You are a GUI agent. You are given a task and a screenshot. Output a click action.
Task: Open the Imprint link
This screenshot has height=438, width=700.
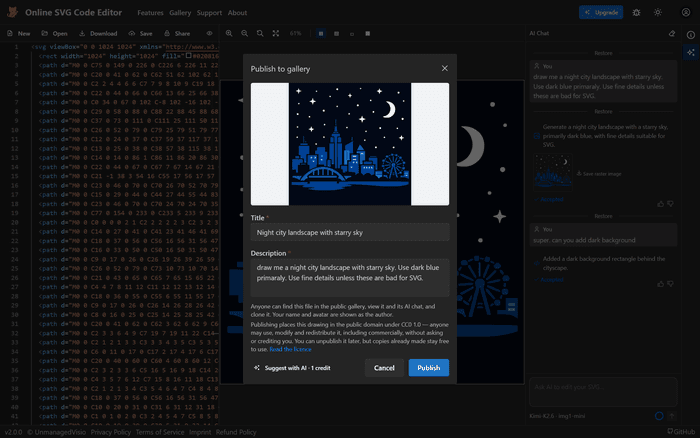[200, 432]
